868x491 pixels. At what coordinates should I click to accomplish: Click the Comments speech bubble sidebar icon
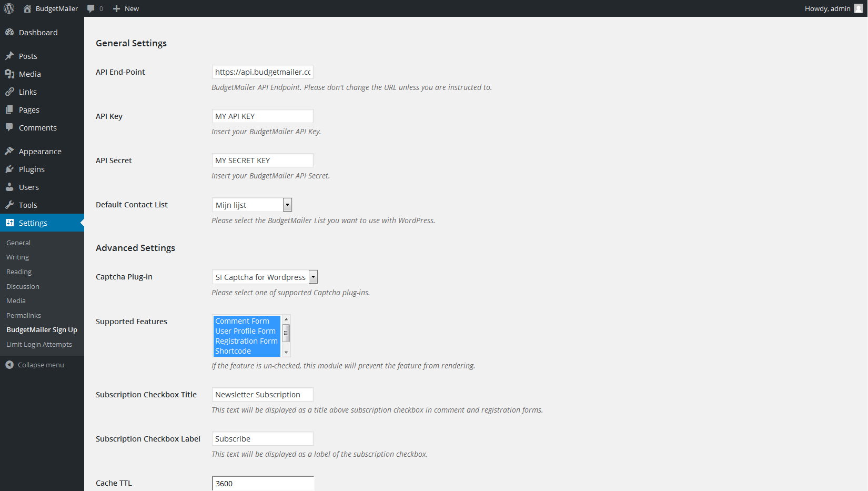(9, 127)
